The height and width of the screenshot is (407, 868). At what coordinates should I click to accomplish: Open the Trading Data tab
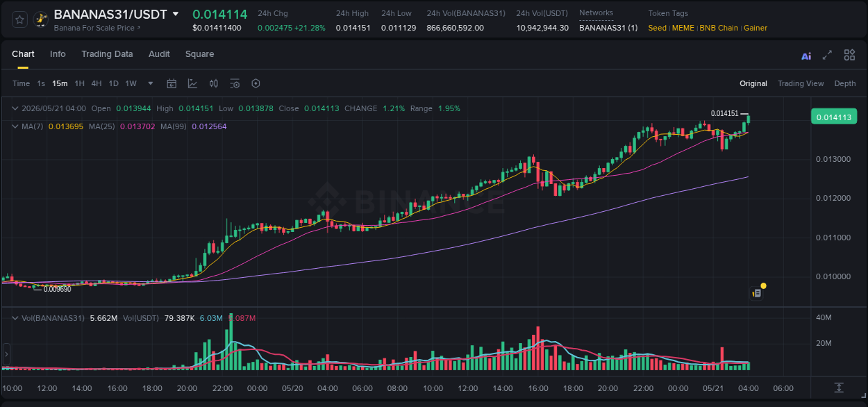click(x=107, y=54)
